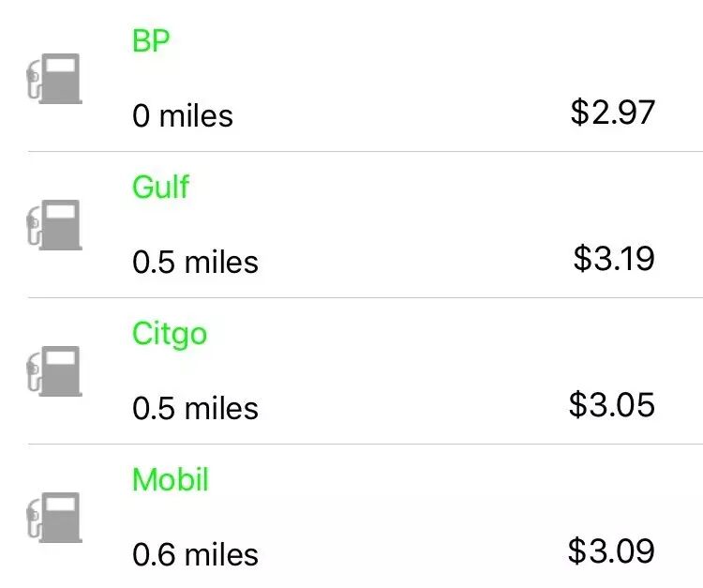Image resolution: width=703 pixels, height=588 pixels.
Task: Tap the BP price of $2.97
Action: point(612,113)
